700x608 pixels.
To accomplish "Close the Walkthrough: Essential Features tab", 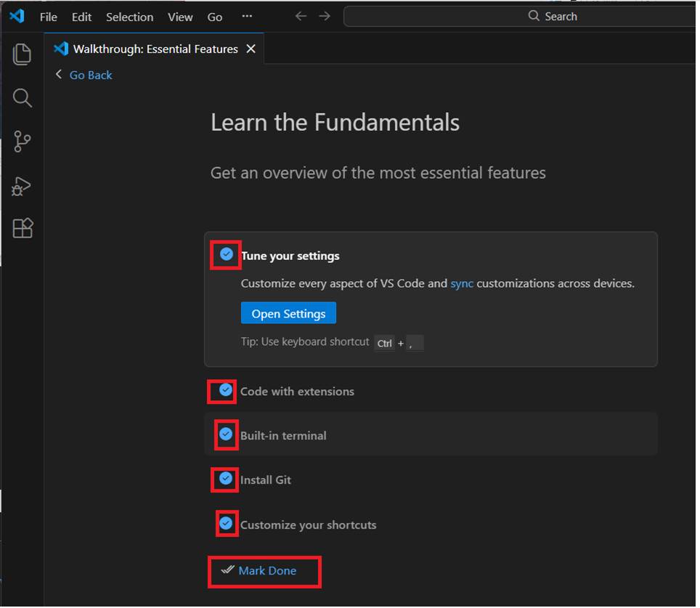I will point(251,49).
